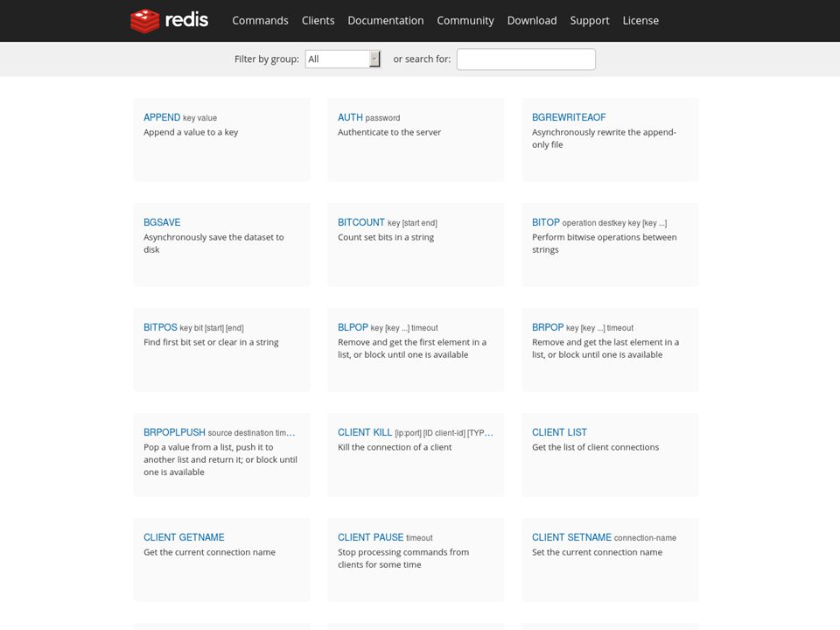This screenshot has height=630, width=840.
Task: Click the AUTH 'password' argument text
Action: (x=382, y=118)
